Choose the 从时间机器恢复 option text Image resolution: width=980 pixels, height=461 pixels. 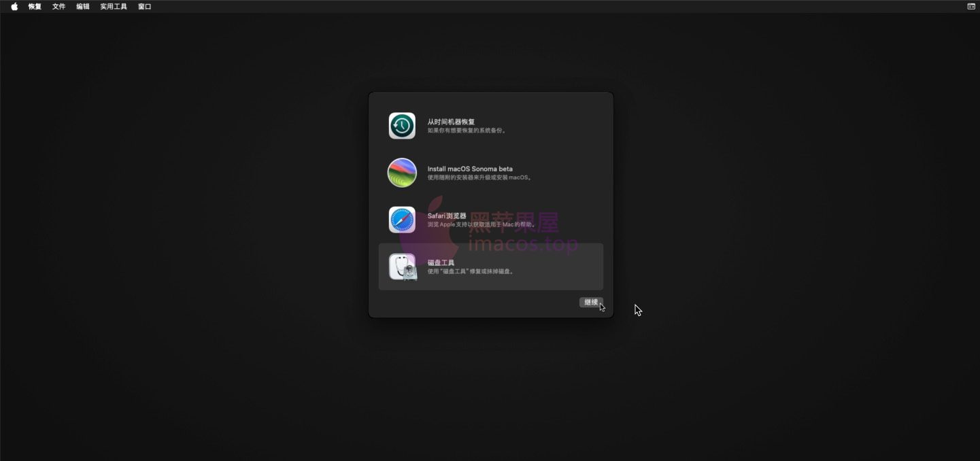pyautogui.click(x=451, y=122)
